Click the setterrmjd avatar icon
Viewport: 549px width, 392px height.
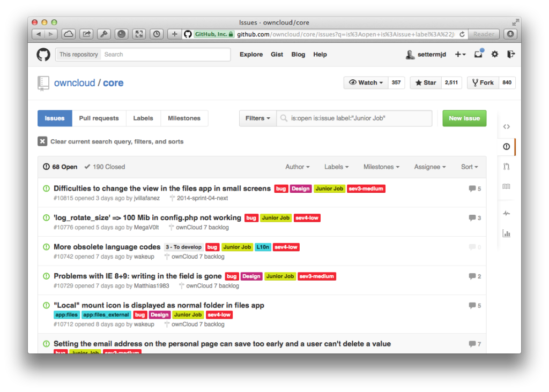tap(410, 54)
